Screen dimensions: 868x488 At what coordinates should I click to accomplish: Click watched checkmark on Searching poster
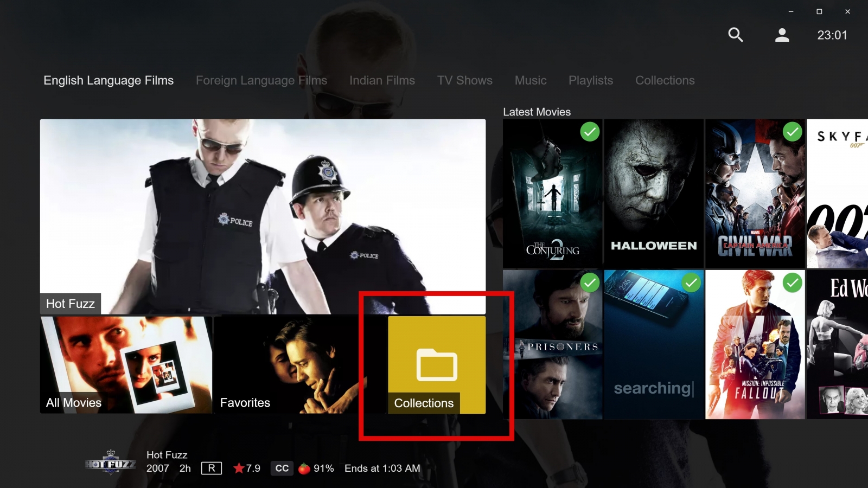pos(691,282)
